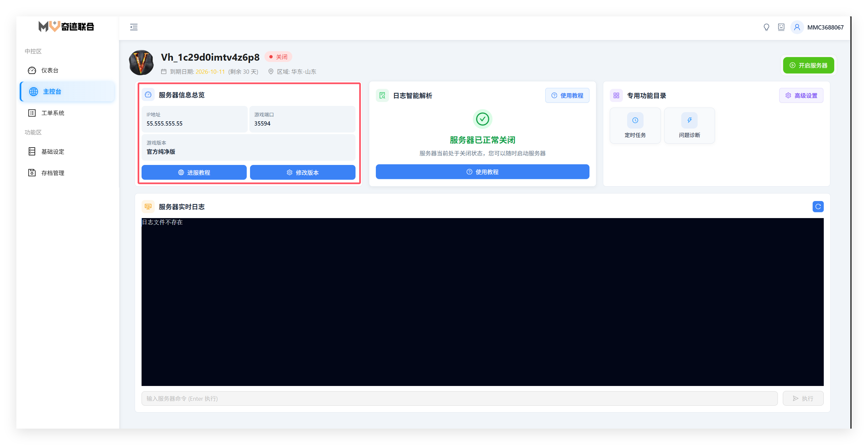
Task: Click the 进服教程 button
Action: click(194, 172)
